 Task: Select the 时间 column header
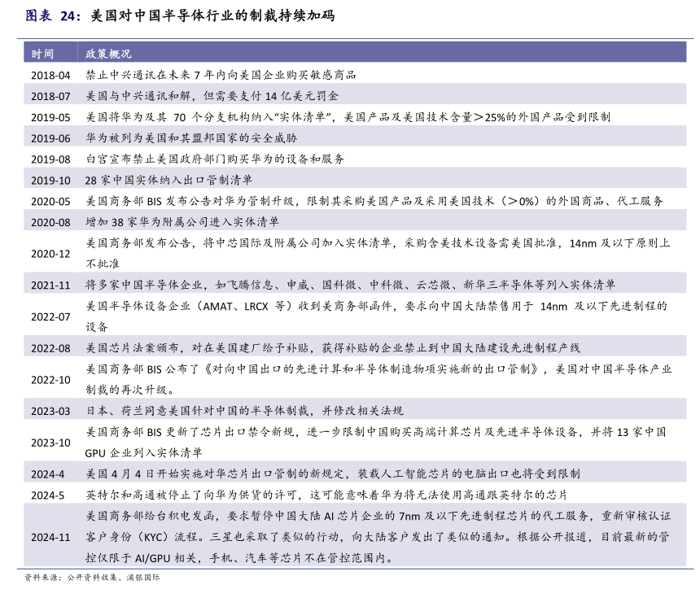(42, 54)
